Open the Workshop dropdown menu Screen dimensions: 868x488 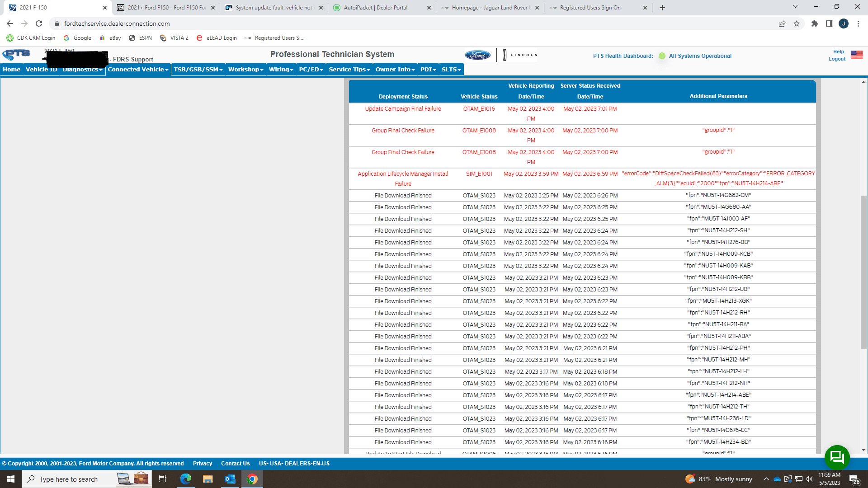pos(245,70)
